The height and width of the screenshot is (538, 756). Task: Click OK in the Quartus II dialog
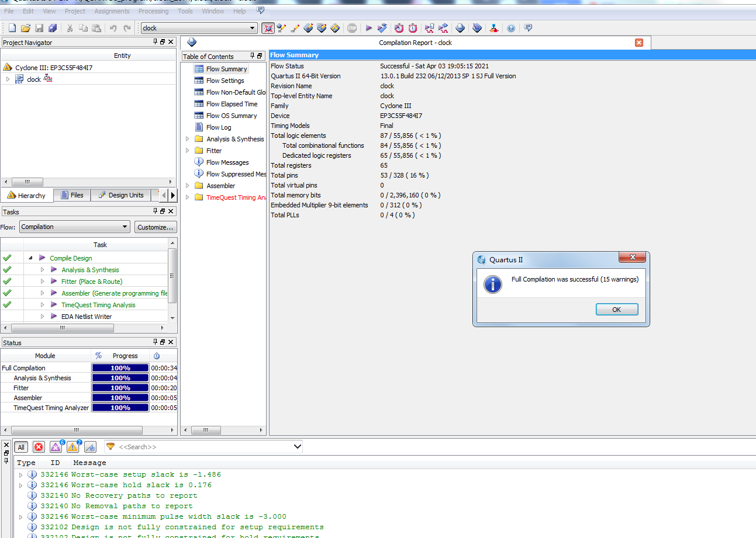click(x=617, y=310)
